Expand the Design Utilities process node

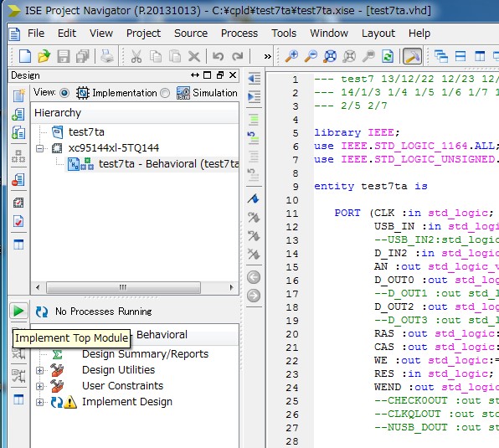(40, 370)
